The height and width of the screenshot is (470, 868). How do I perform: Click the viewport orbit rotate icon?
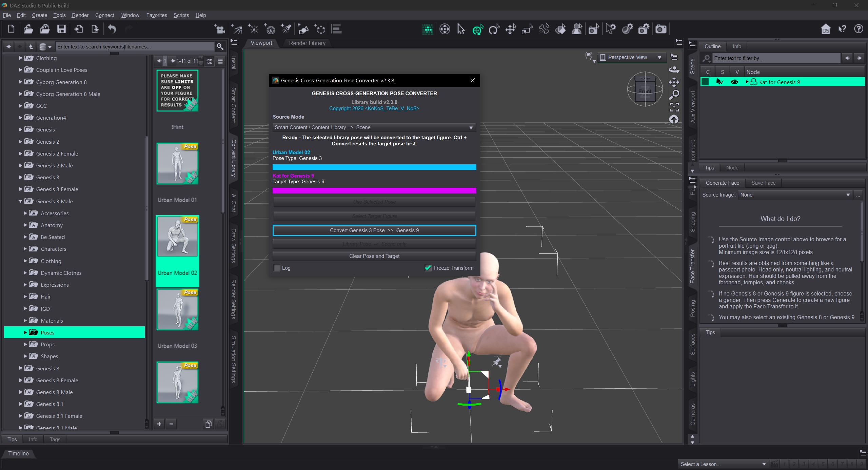(x=674, y=69)
